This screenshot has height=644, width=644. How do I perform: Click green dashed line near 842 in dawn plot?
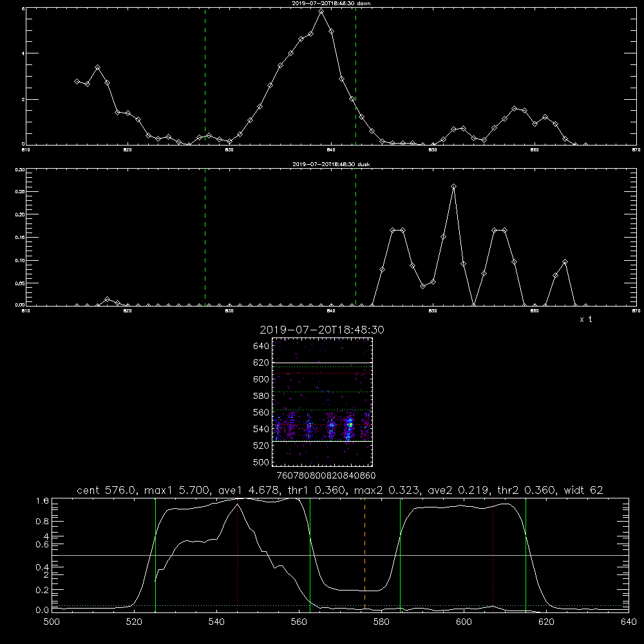tap(355, 76)
